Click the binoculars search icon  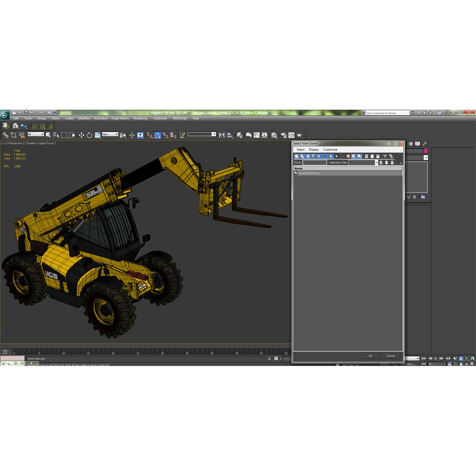click(x=413, y=113)
